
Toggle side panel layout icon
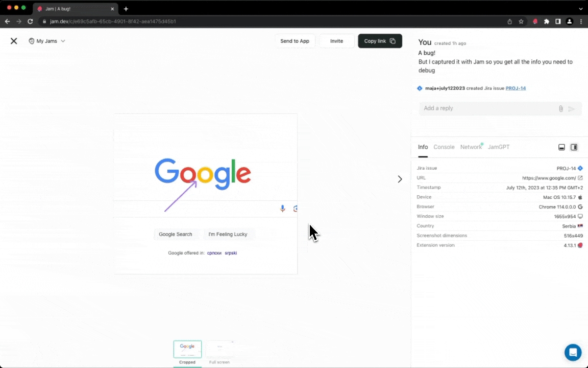pos(574,147)
